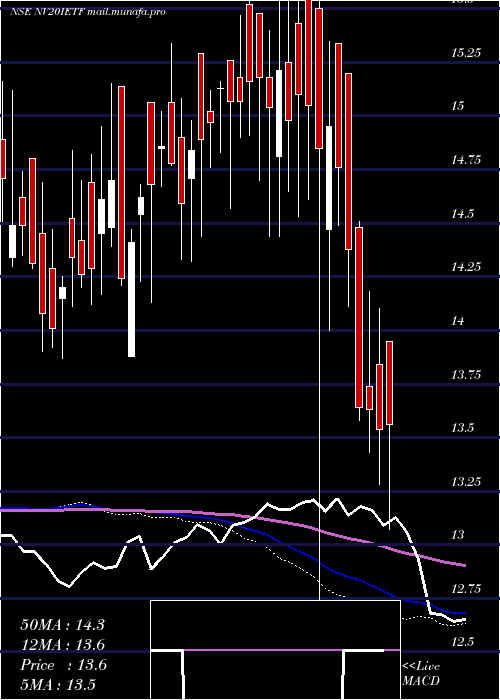Click the 15.25 price axis label
The height and width of the screenshot is (700, 500).
click(466, 53)
